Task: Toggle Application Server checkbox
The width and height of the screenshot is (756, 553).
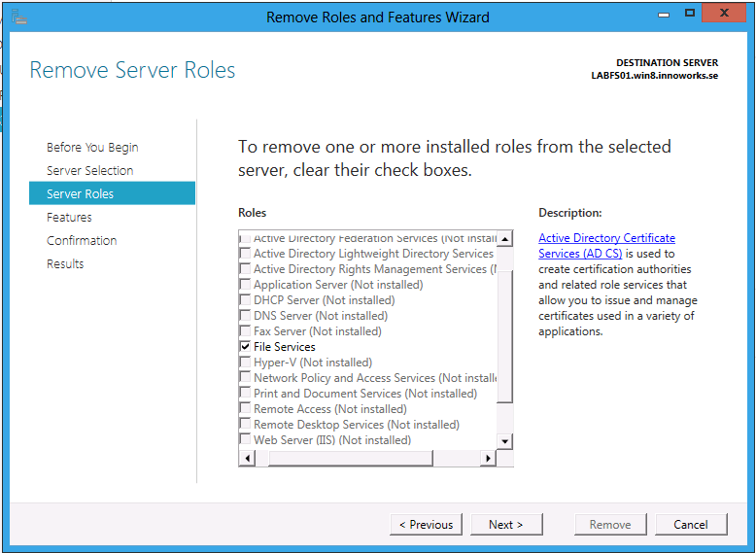Action: 245,285
